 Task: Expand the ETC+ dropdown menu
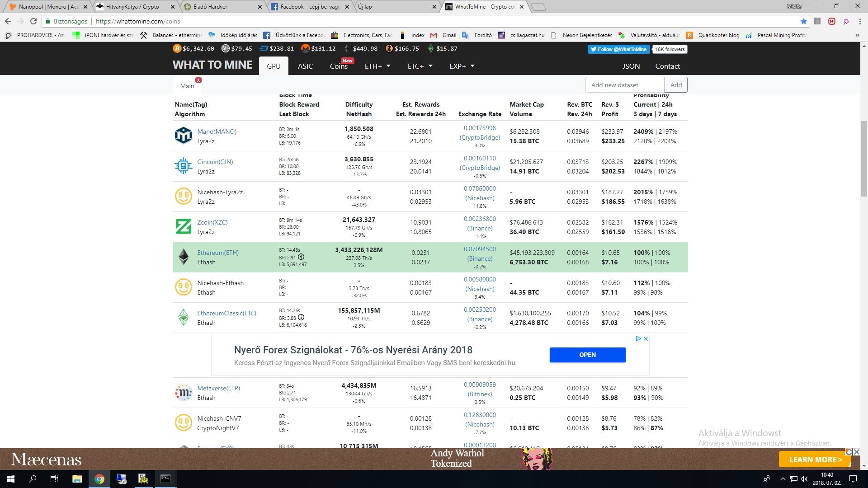(420, 66)
